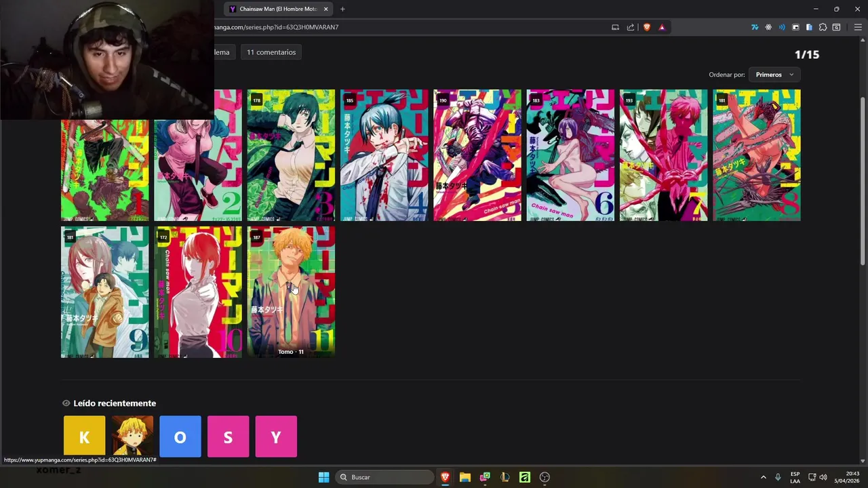Click the pink chat app taskbar icon
Viewport: 868px width, 488px height.
point(485,477)
